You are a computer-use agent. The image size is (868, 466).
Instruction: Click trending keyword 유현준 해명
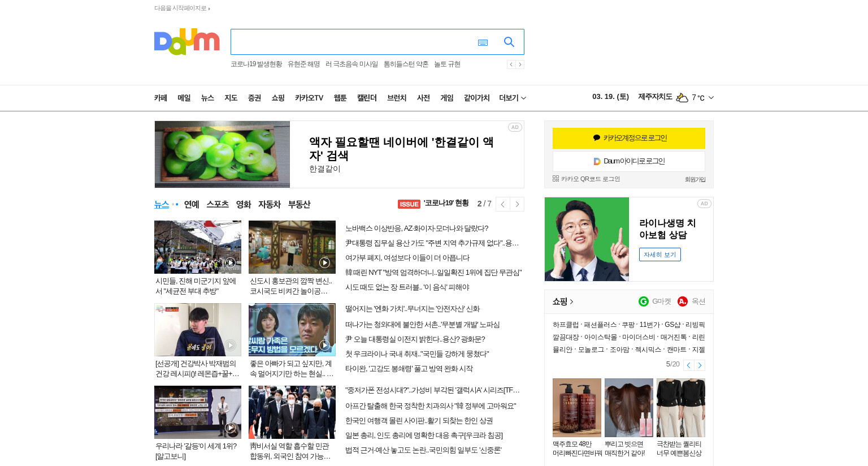pos(303,64)
